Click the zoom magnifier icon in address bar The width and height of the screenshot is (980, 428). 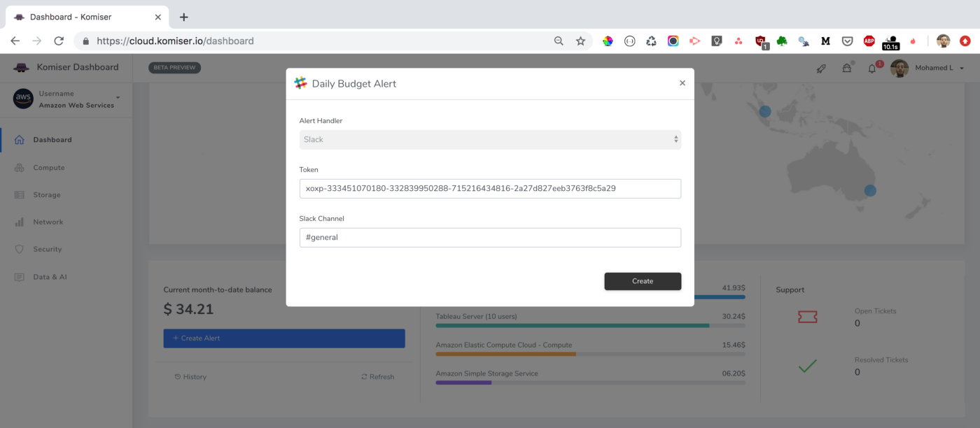pos(559,41)
